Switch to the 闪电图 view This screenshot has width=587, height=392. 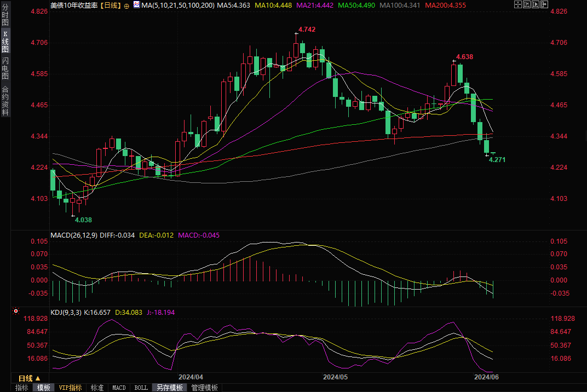click(x=5, y=67)
